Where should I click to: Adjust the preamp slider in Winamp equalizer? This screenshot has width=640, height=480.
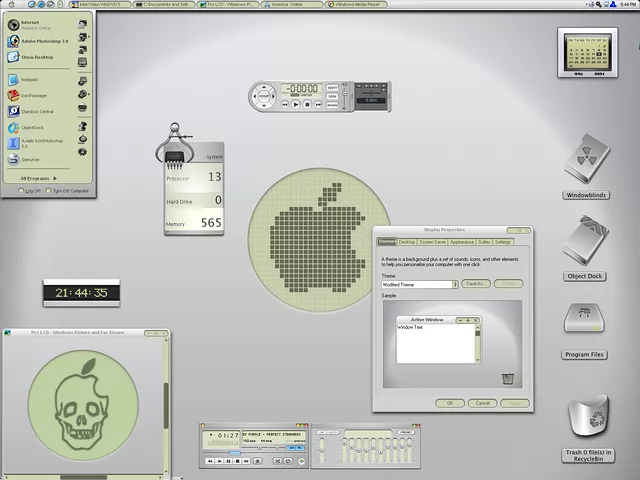pos(322,450)
